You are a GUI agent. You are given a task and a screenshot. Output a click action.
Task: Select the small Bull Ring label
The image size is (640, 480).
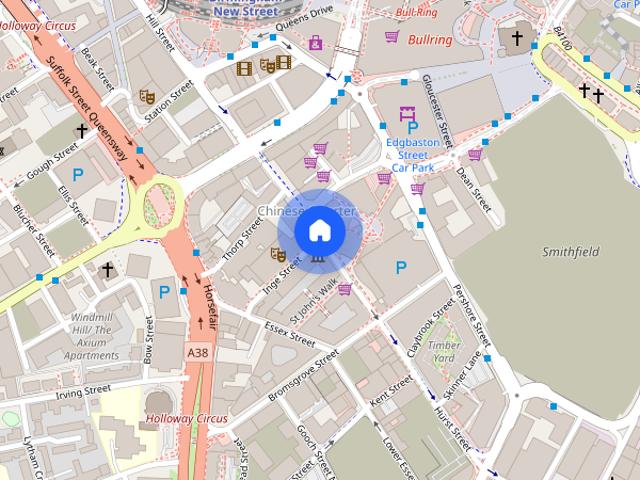pos(416,12)
